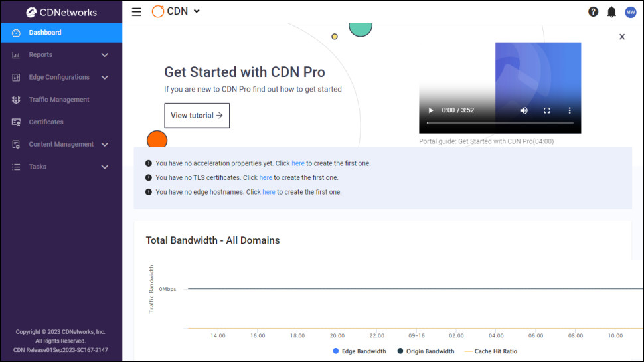Screen dimensions: 644x362
Task: Open the hamburger menu icon
Action: click(x=136, y=12)
